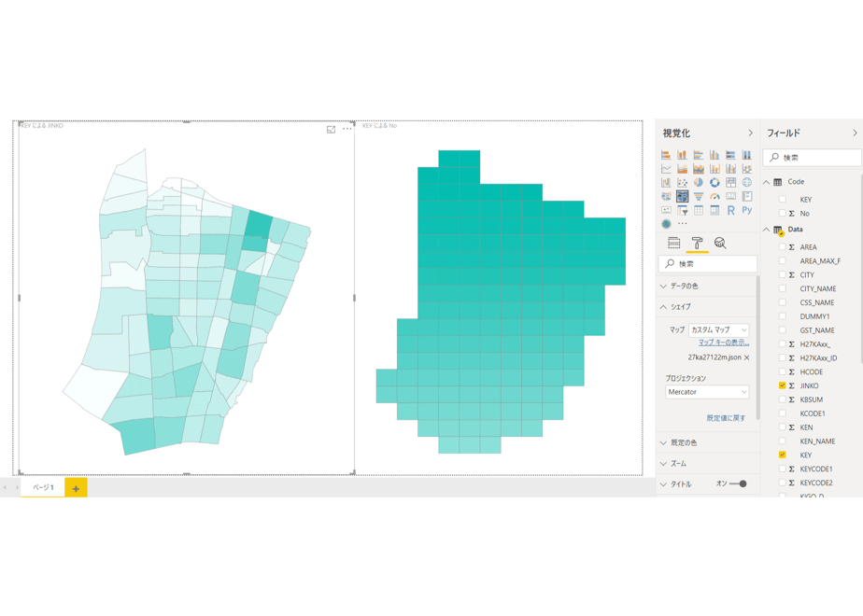Choose the gauge visual
The width and height of the screenshot is (863, 616).
pos(714,196)
